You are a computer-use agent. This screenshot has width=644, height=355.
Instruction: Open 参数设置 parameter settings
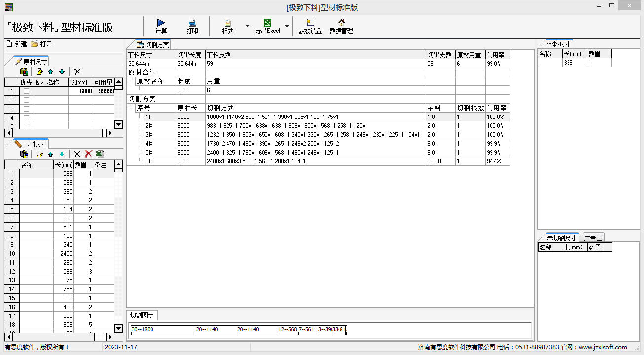point(310,26)
